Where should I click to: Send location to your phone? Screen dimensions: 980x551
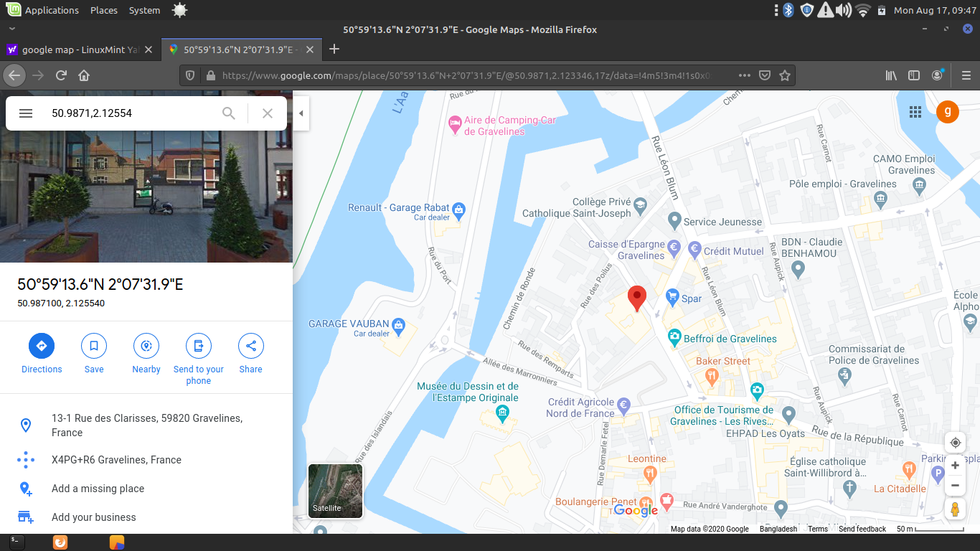(199, 359)
